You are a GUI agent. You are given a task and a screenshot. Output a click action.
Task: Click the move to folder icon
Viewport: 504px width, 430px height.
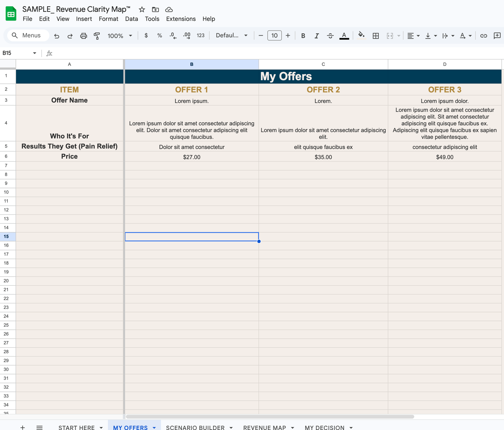155,9
